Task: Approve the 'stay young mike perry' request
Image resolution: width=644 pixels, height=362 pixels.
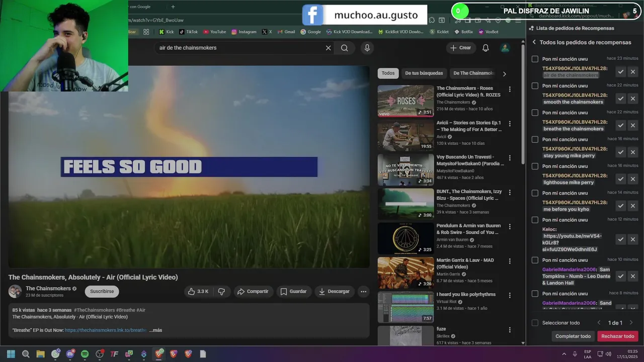Action: coord(621,152)
